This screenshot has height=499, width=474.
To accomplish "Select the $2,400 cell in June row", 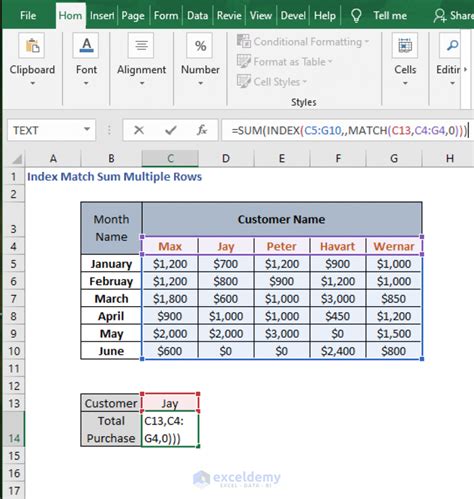I will (x=338, y=351).
